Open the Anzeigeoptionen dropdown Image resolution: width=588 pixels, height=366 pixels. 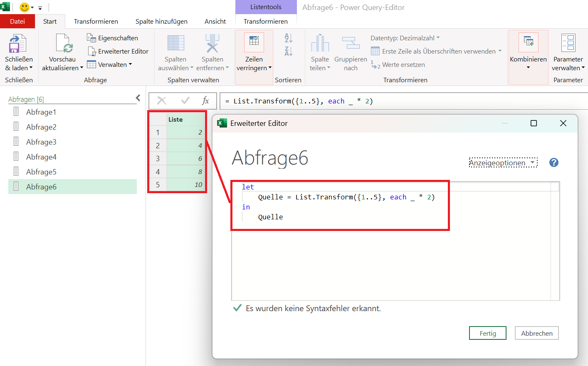pos(503,162)
